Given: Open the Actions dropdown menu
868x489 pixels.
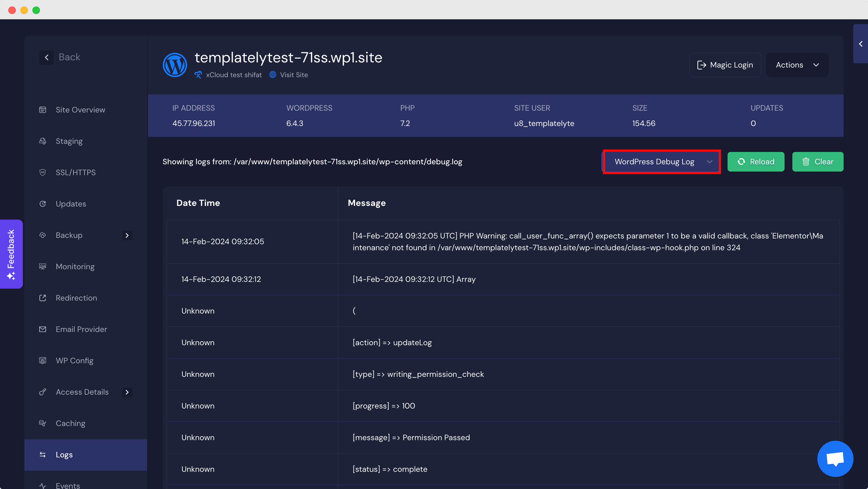Looking at the screenshot, I should pos(797,65).
